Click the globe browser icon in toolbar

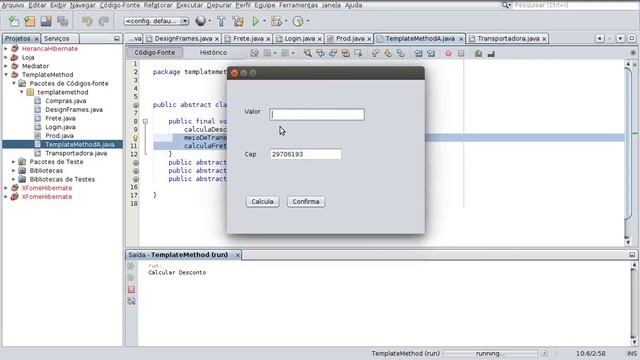[x=200, y=21]
